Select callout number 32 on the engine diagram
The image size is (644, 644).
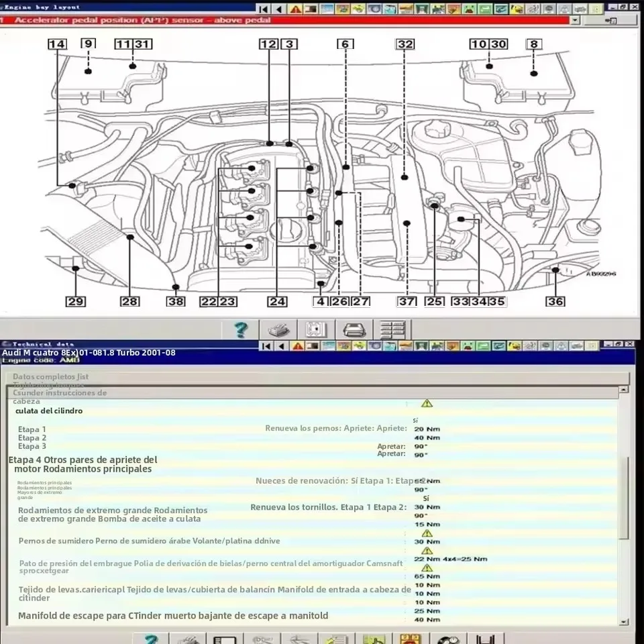coord(403,44)
